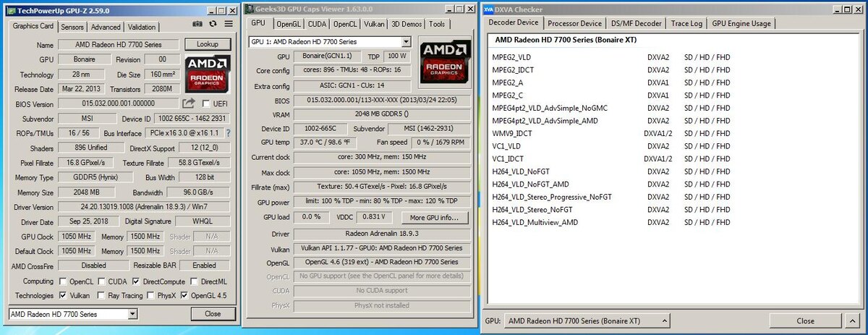Click the Radeon Adrenalin 18.9.3 driver field
This screenshot has width=868, height=335.
(381, 234)
